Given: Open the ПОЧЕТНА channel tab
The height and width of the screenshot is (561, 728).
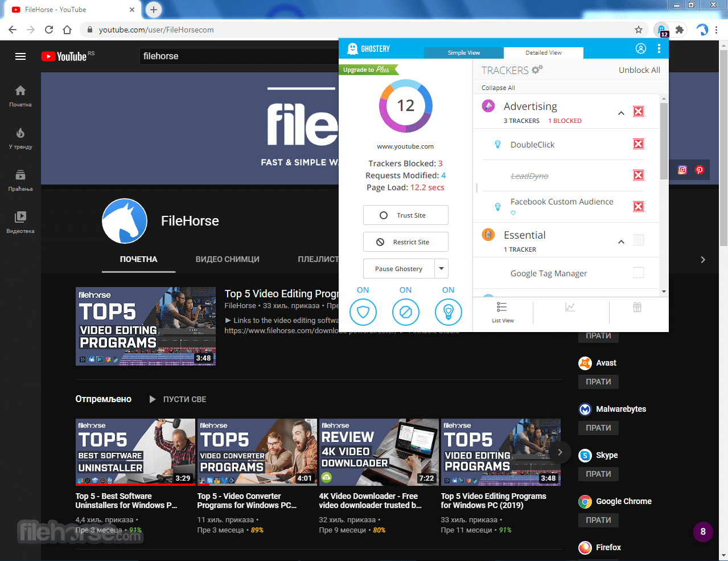Looking at the screenshot, I should click(138, 259).
